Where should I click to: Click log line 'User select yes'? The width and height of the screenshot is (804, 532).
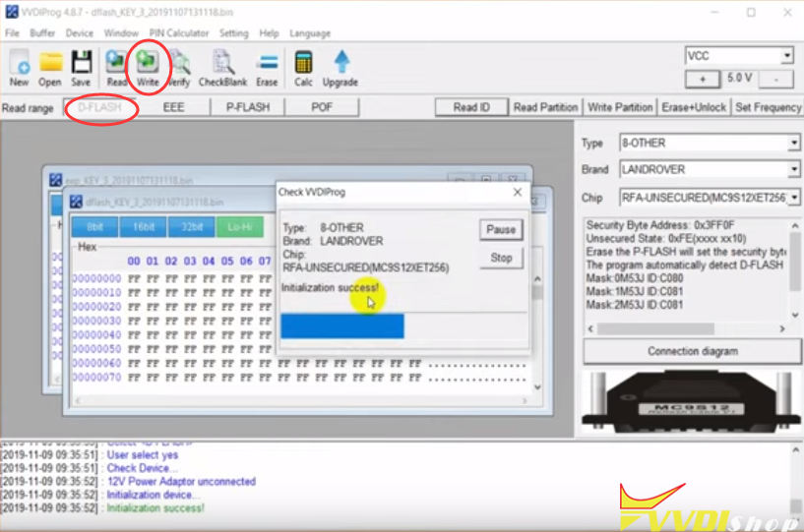pyautogui.click(x=142, y=454)
